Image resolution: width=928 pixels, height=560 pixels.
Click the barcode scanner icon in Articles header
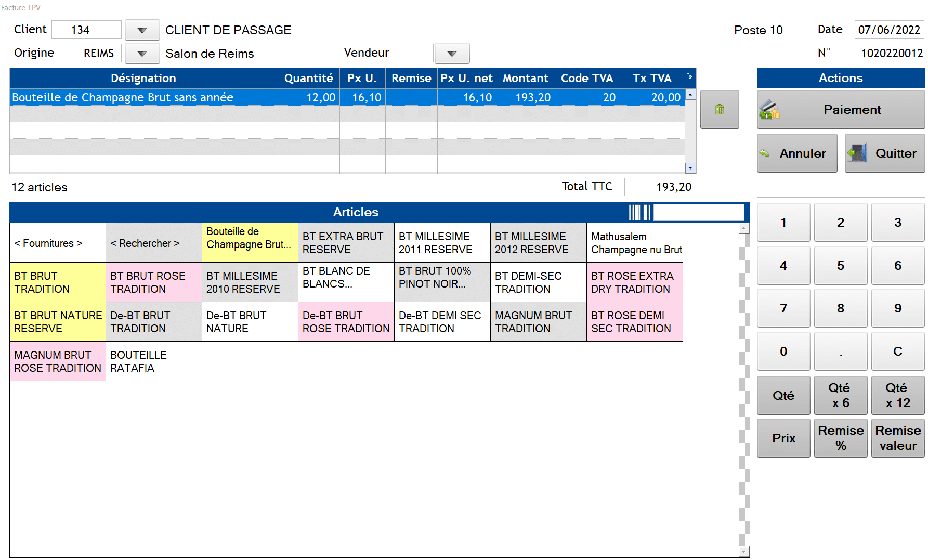tap(638, 212)
